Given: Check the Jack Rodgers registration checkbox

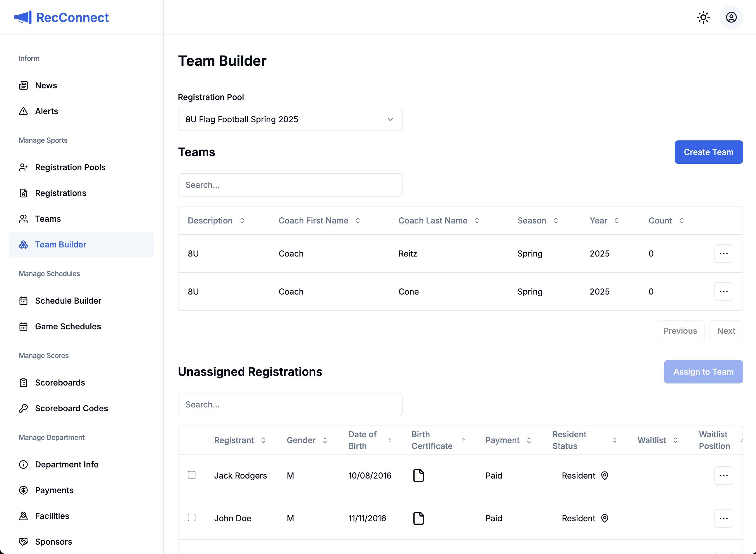Looking at the screenshot, I should tap(192, 475).
